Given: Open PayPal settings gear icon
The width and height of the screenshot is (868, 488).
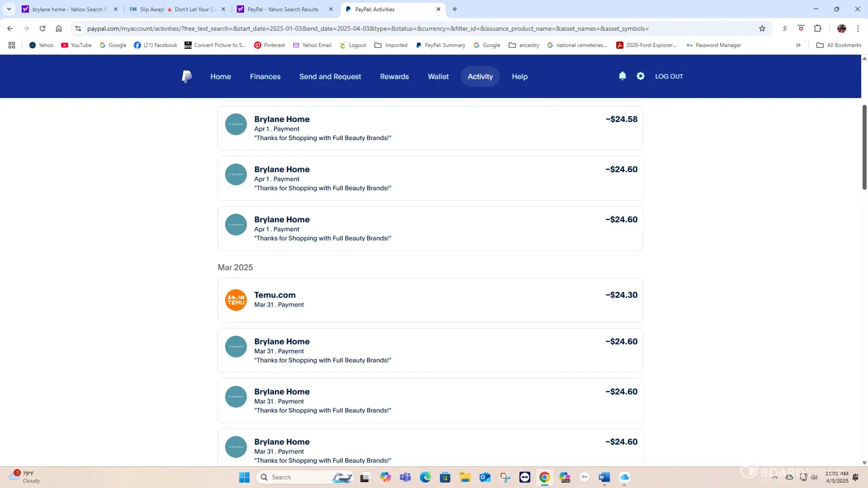Looking at the screenshot, I should click(x=641, y=76).
